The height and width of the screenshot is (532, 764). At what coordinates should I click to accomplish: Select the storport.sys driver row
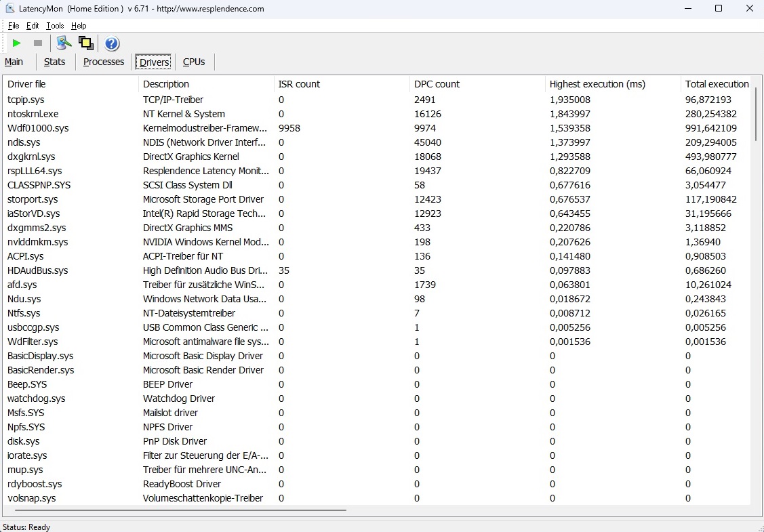[x=377, y=199]
